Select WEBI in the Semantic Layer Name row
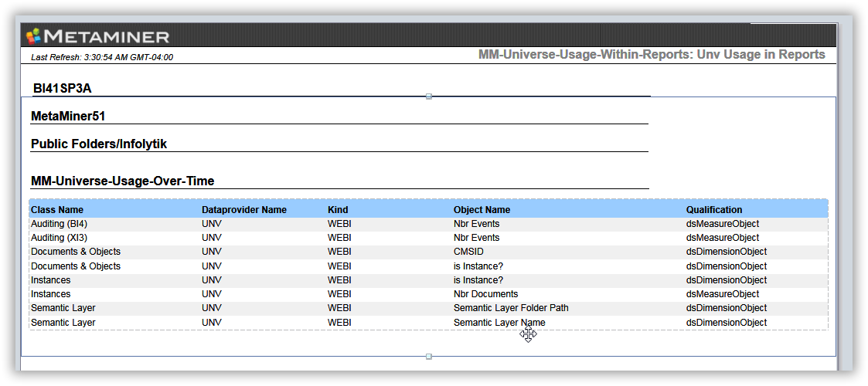Image resolution: width=868 pixels, height=386 pixels. (339, 323)
